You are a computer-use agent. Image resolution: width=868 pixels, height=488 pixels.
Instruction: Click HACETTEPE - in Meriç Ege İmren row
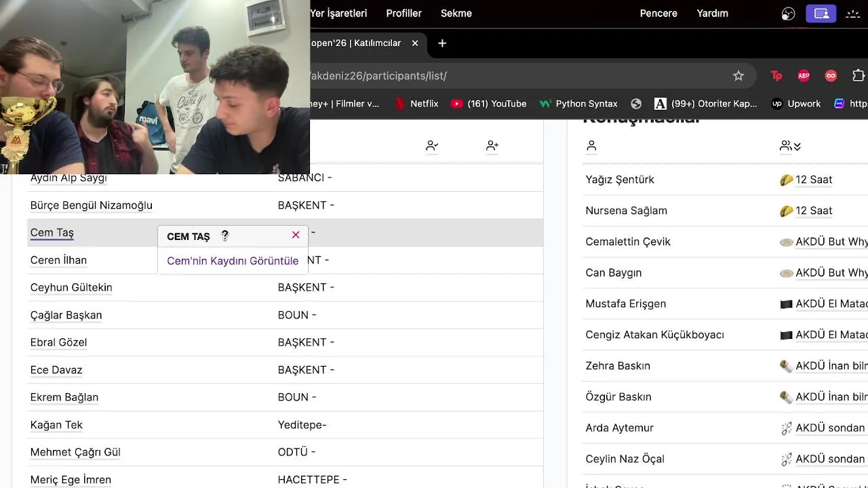click(x=312, y=480)
